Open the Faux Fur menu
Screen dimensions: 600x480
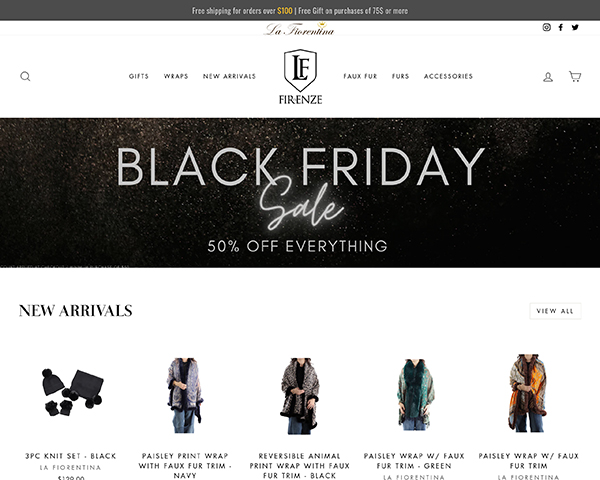pyautogui.click(x=360, y=76)
